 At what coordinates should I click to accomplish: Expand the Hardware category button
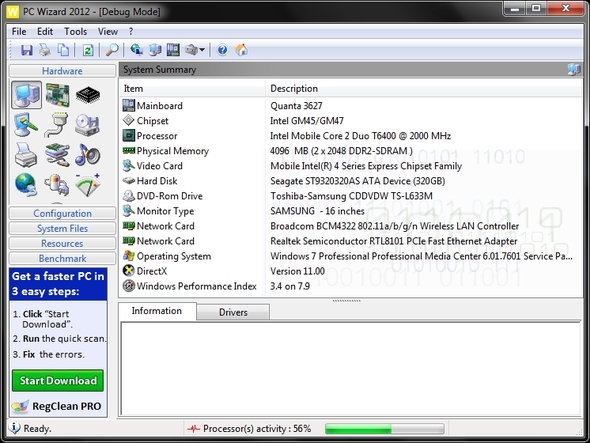(x=62, y=71)
